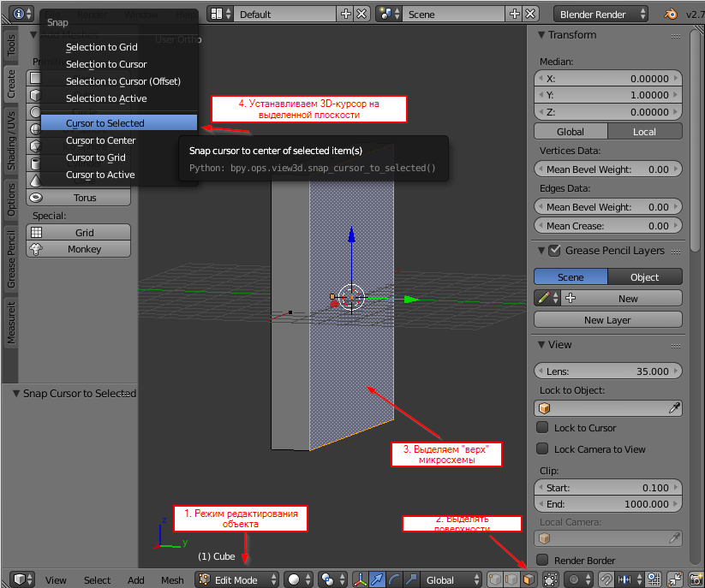
Task: Switch to vertex select mode
Action: coord(496,579)
